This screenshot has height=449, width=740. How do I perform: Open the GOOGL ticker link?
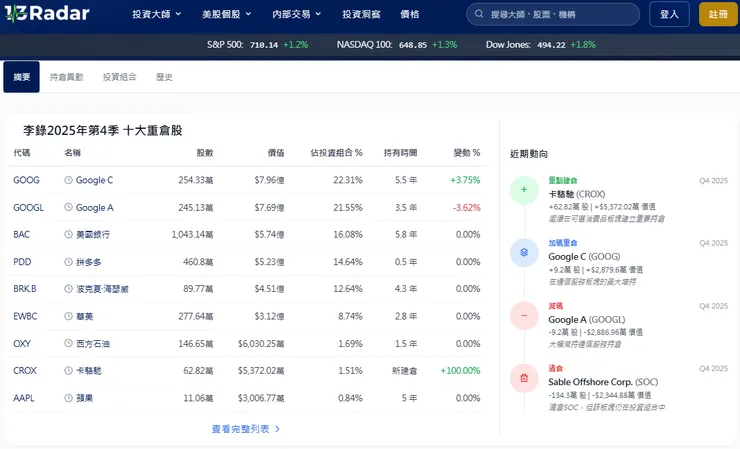click(x=28, y=207)
